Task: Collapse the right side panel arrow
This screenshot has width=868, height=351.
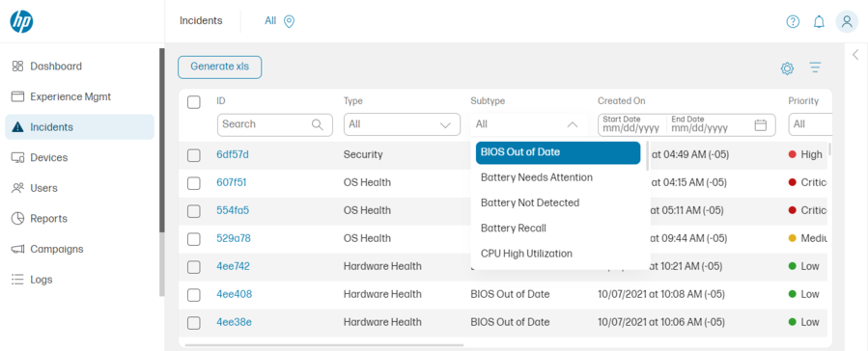Action: (x=855, y=54)
